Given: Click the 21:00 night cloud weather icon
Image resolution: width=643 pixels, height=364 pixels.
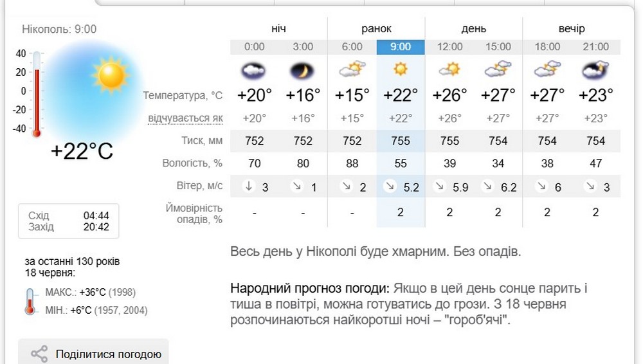Looking at the screenshot, I should tap(595, 70).
